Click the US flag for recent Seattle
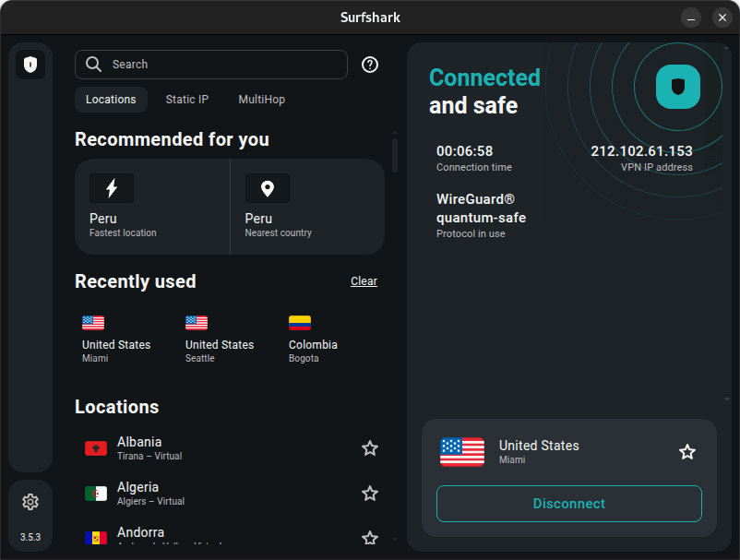 tap(197, 323)
